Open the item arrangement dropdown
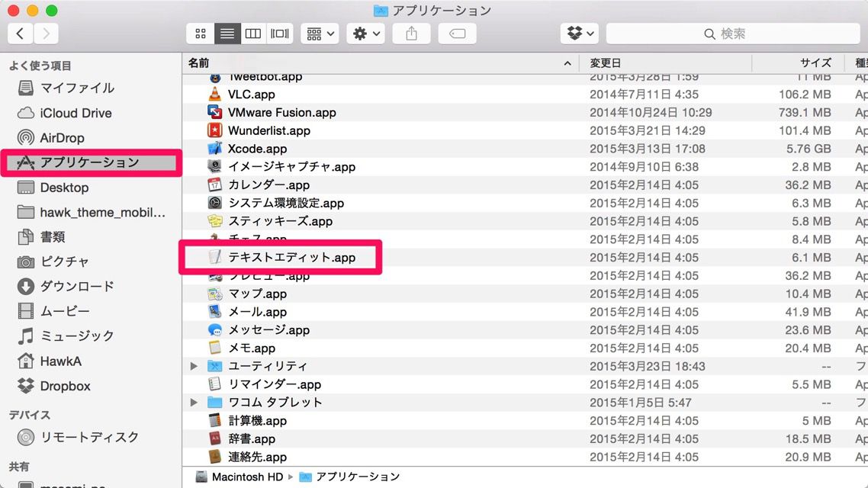 [320, 34]
